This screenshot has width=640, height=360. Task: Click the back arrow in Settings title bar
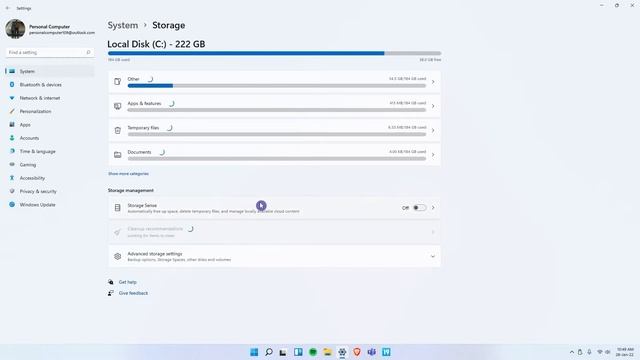pyautogui.click(x=8, y=8)
